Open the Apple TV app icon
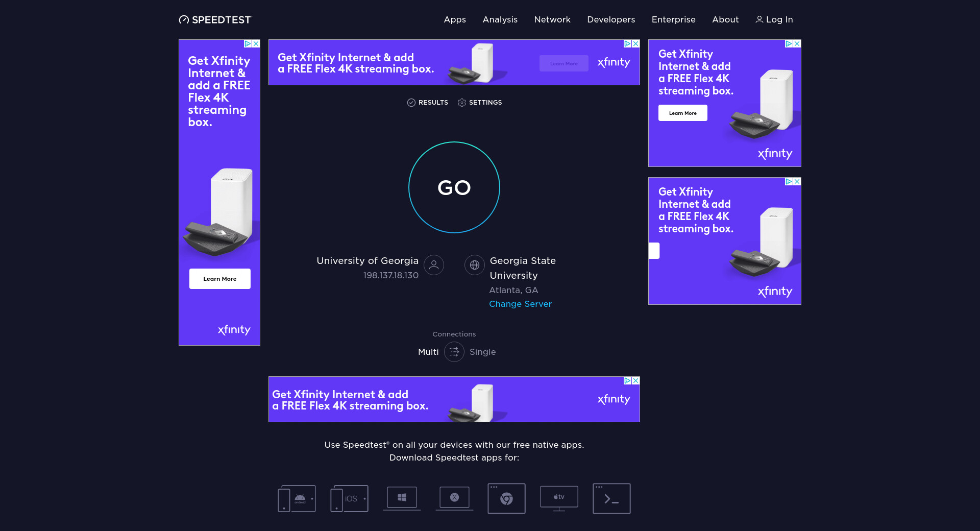Viewport: 980px width, 531px height. 559,498
